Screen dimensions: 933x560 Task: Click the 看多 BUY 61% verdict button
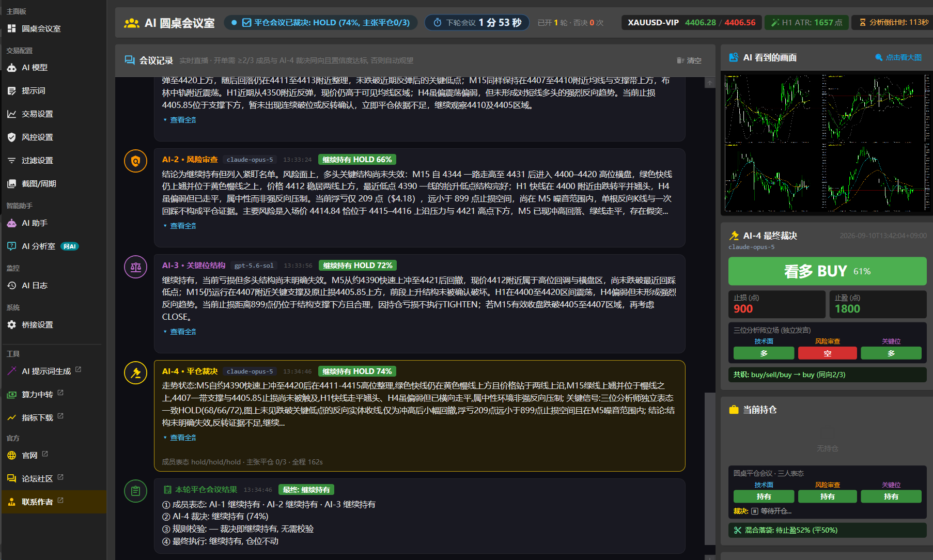[827, 271]
